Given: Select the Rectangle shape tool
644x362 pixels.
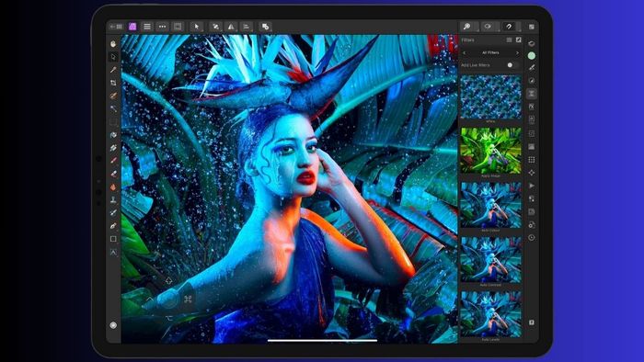Looking at the screenshot, I should click(113, 239).
